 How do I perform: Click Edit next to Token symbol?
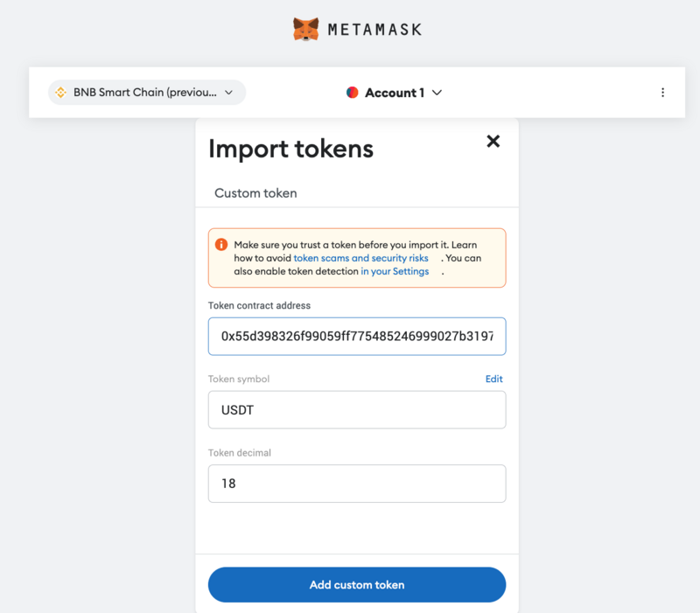click(494, 379)
